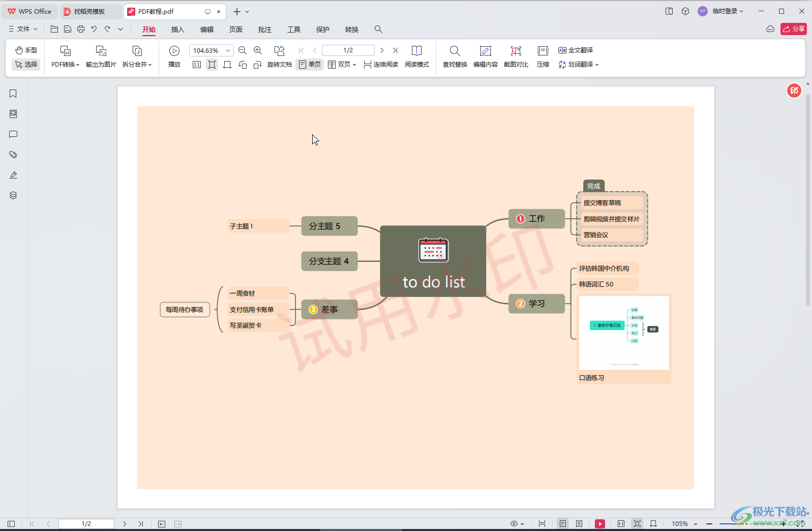This screenshot has height=531, width=812.
Task: Switch to the 批注 ribbon tab
Action: tap(265, 29)
